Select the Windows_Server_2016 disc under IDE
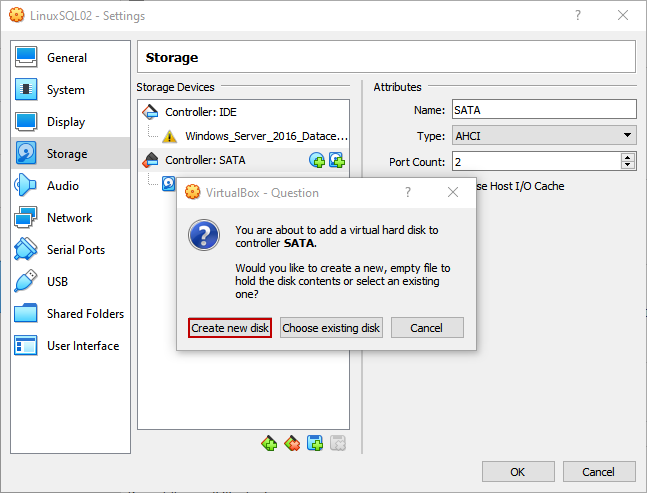Image resolution: width=647 pixels, height=493 pixels. [x=266, y=136]
